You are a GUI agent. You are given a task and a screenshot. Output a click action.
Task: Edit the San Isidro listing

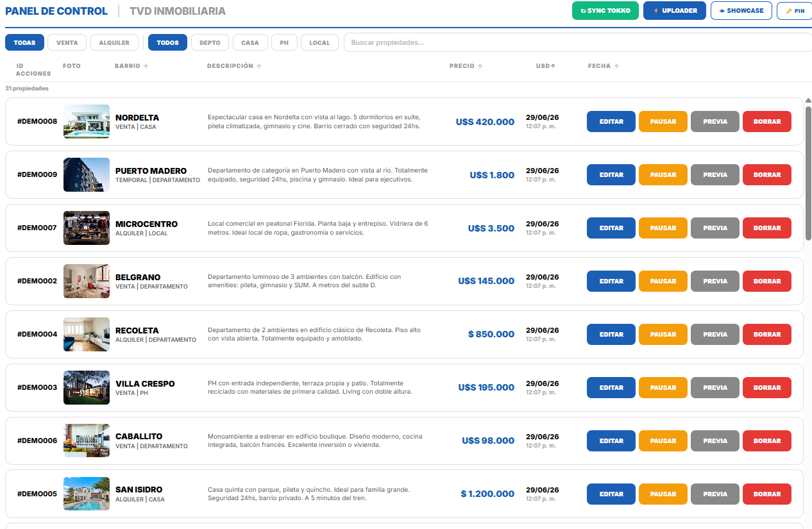tap(611, 494)
